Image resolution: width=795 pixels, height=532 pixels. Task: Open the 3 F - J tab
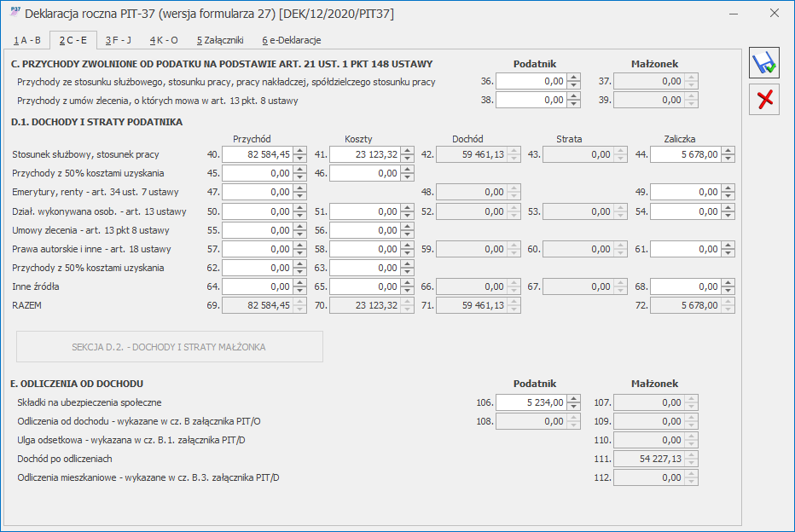[119, 40]
